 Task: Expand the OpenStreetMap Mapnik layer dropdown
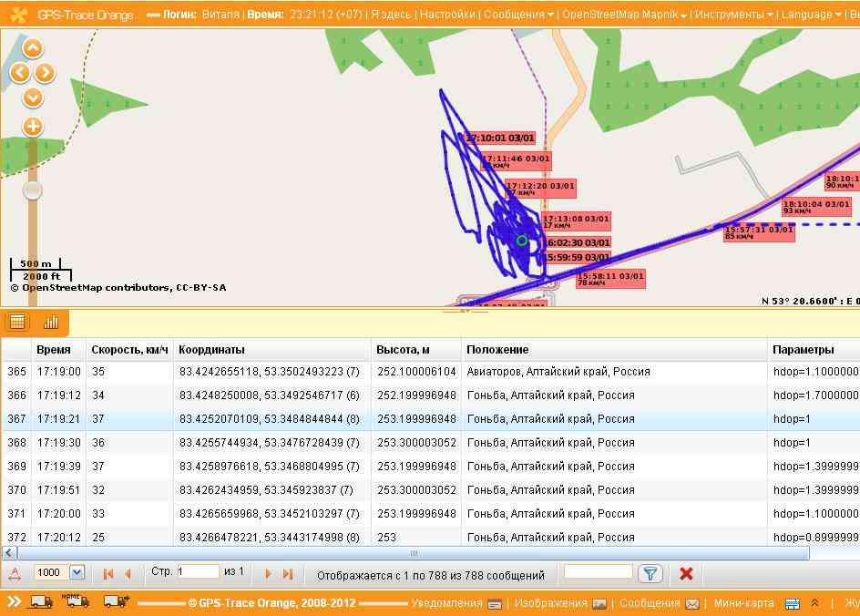(624, 15)
